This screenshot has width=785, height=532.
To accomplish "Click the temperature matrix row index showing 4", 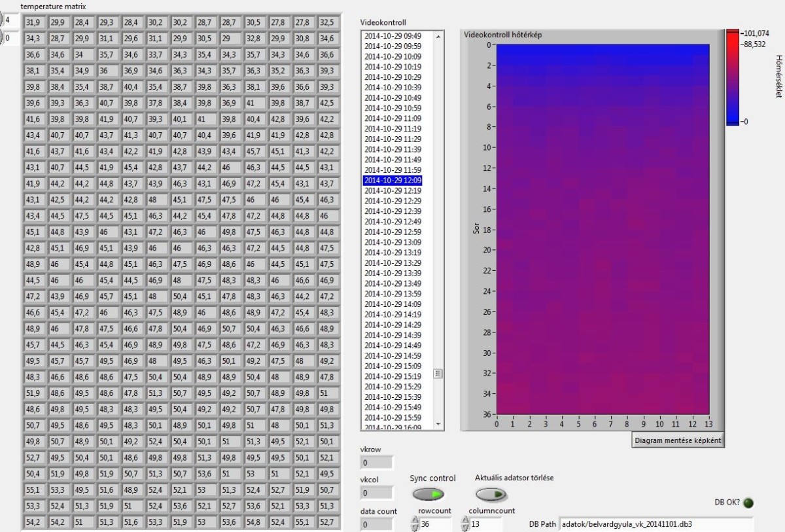I will point(11,21).
